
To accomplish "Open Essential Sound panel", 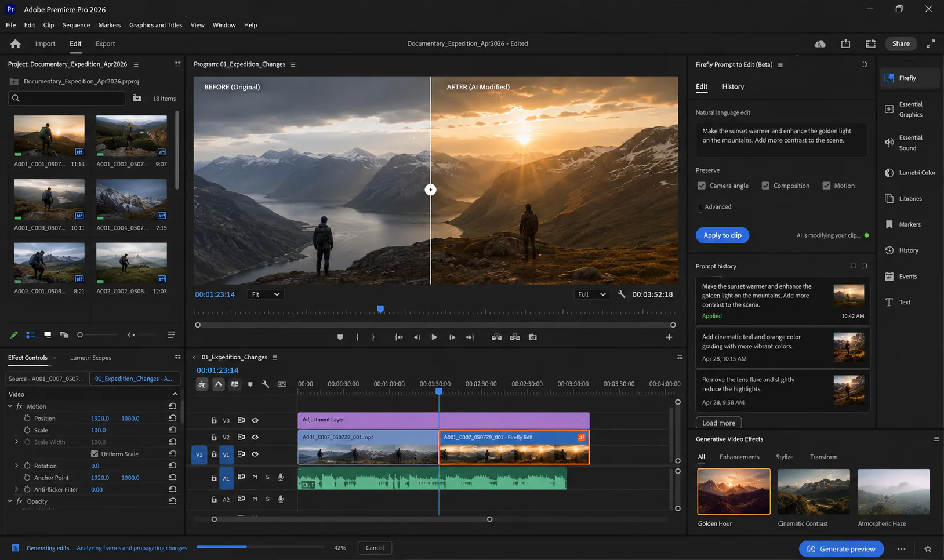I will tap(910, 143).
